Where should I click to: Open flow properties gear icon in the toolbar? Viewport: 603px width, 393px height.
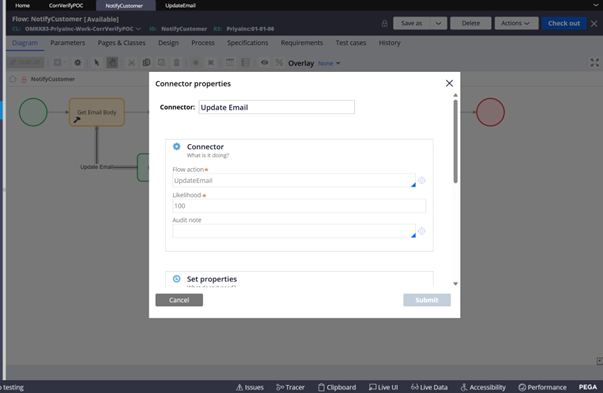tap(78, 62)
